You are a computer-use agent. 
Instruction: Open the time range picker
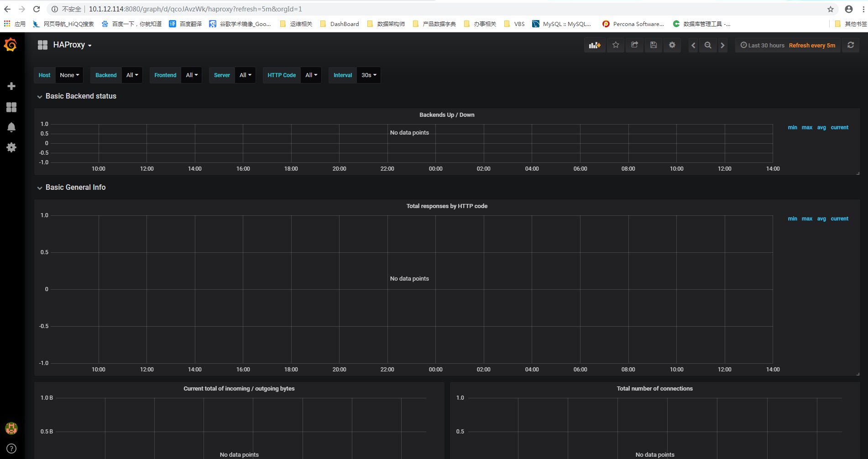[788, 45]
